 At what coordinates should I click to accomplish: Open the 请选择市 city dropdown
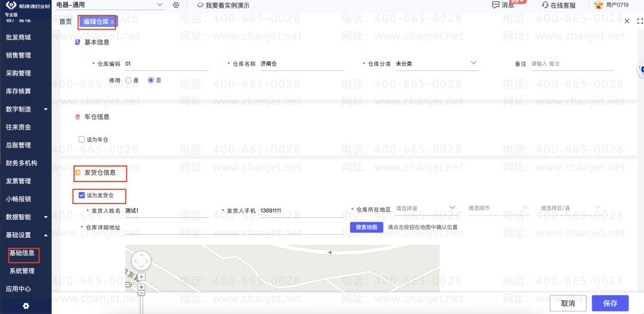[498, 208]
